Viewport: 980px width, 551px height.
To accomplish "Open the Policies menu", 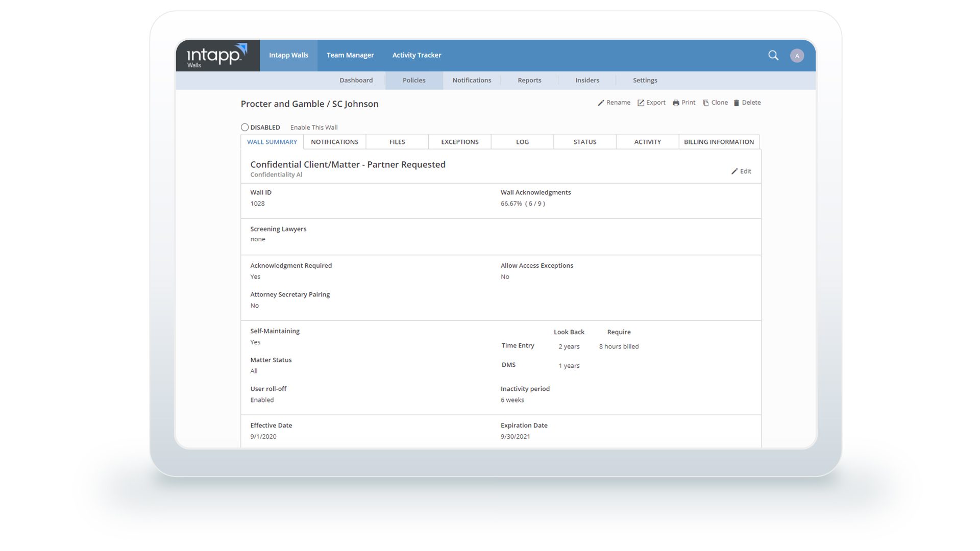I will 414,80.
